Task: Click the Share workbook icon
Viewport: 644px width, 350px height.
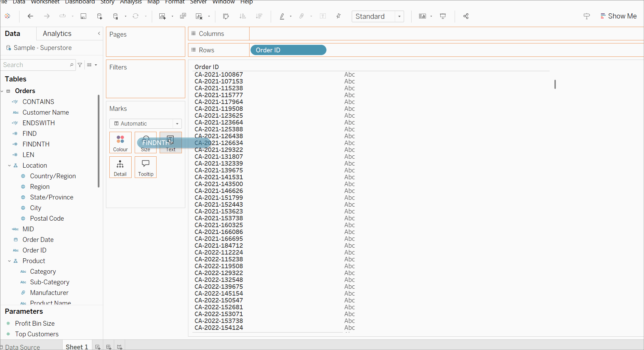Action: pos(466,16)
